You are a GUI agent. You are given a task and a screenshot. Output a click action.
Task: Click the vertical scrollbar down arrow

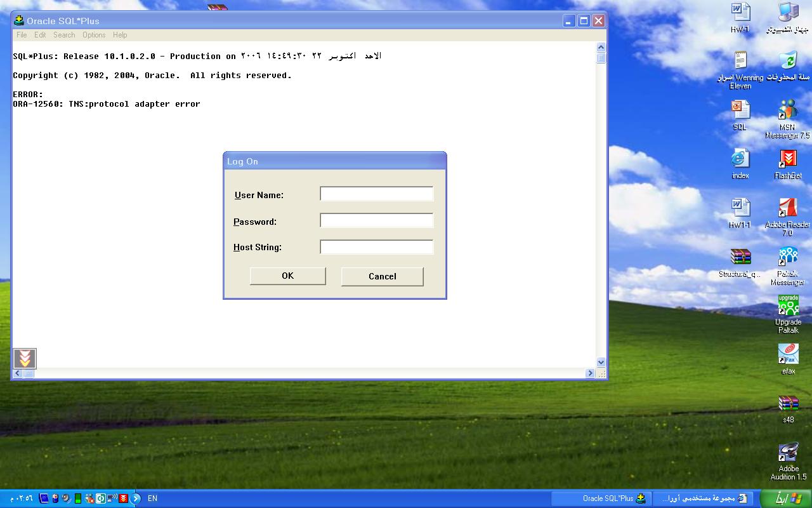pyautogui.click(x=601, y=362)
